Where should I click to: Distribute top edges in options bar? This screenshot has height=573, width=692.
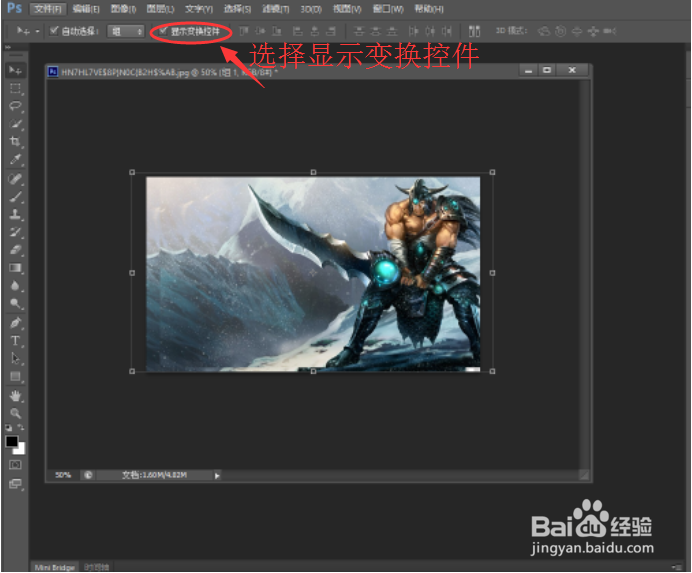(x=359, y=31)
